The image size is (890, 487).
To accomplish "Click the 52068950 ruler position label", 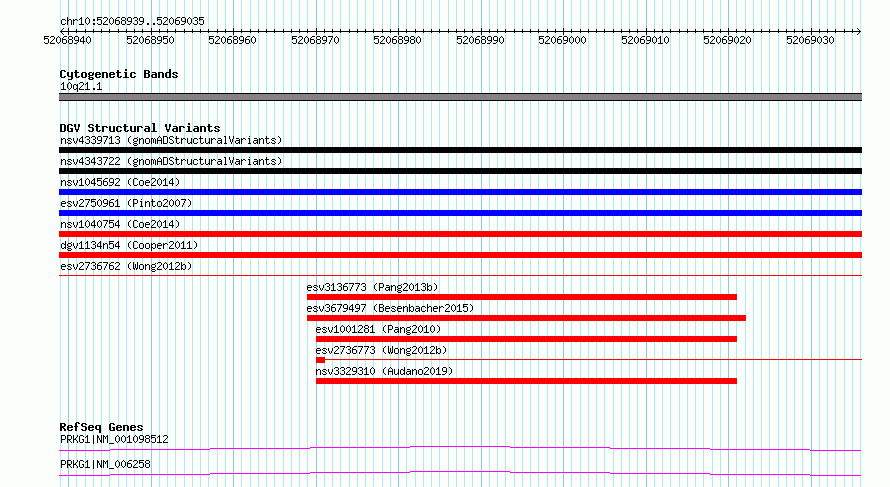I will pos(150,40).
